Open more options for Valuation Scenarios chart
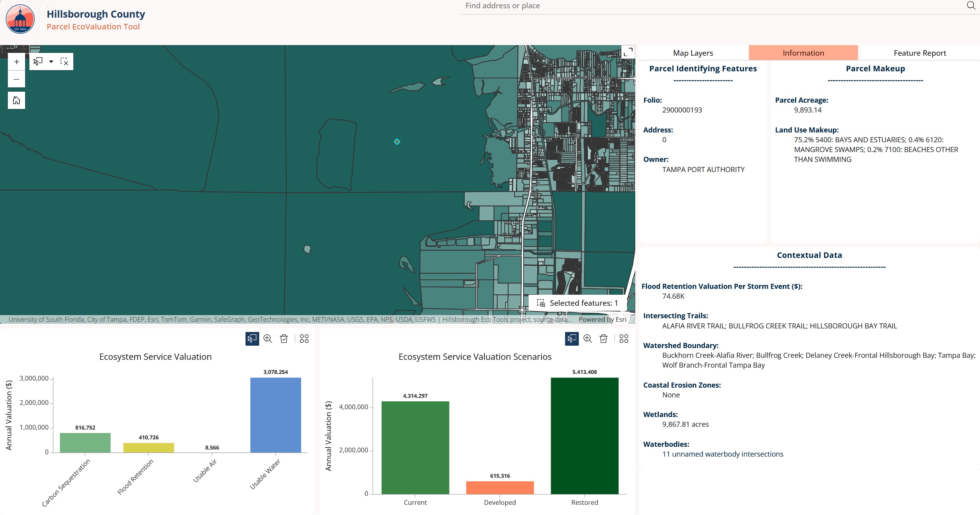This screenshot has width=980, height=515. [624, 339]
